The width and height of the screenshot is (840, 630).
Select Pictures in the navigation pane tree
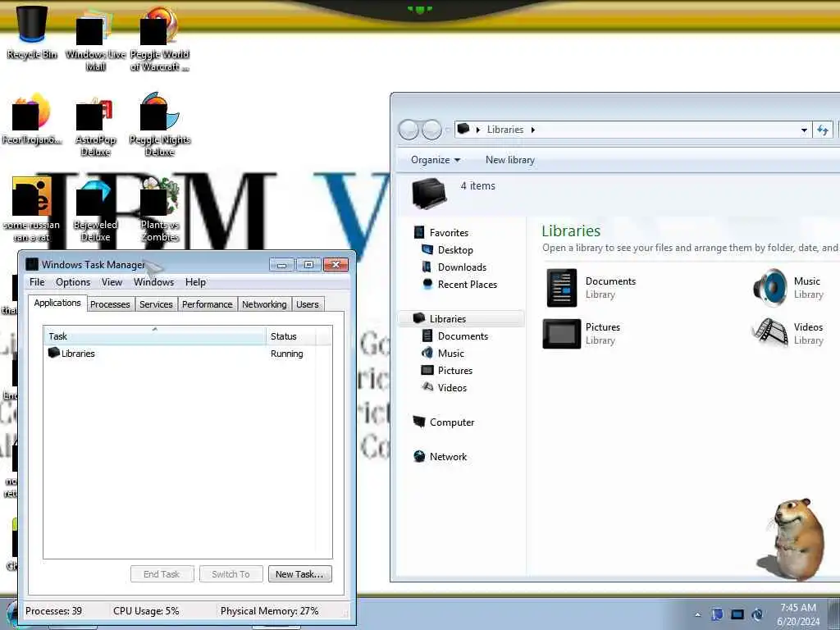(454, 370)
